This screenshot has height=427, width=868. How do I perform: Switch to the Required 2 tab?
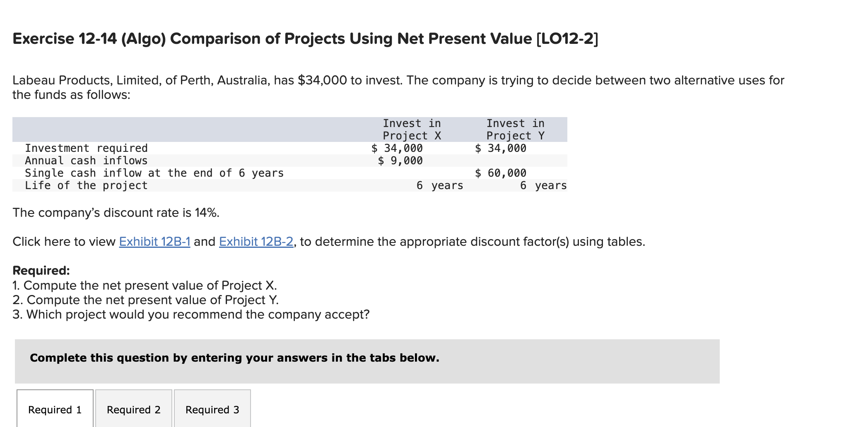point(133,409)
